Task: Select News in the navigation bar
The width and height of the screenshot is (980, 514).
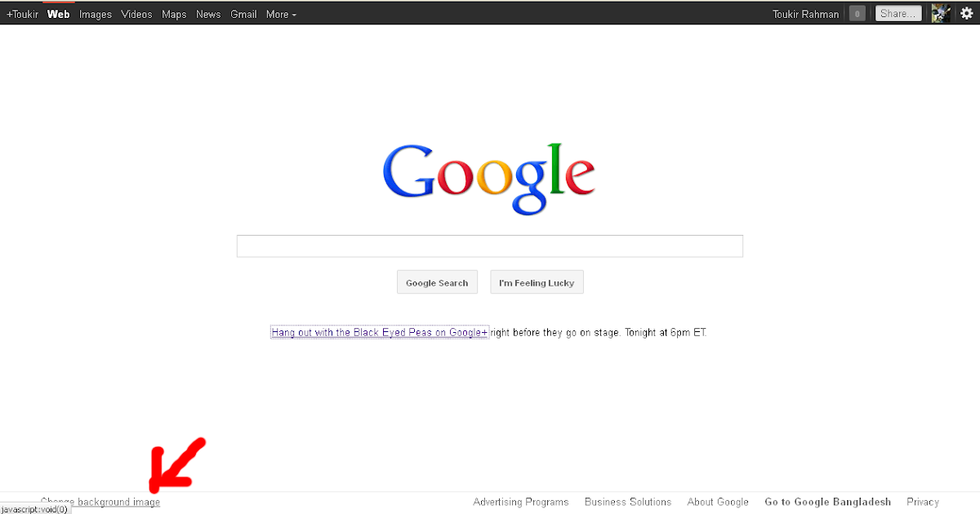Action: [x=208, y=14]
